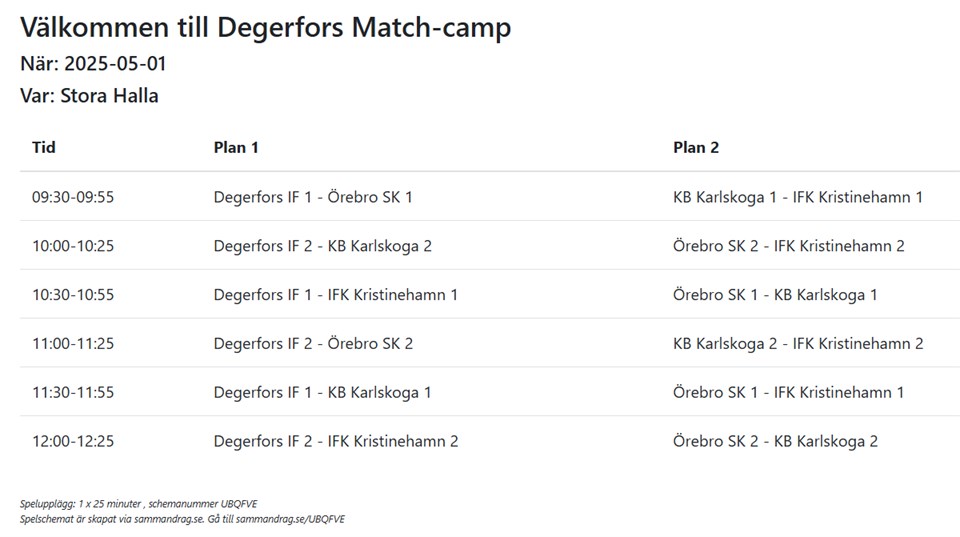The image size is (960, 537).
Task: Select KB Karlskoga 1 - IFK Kristinehamn 1 match
Action: coord(798,197)
